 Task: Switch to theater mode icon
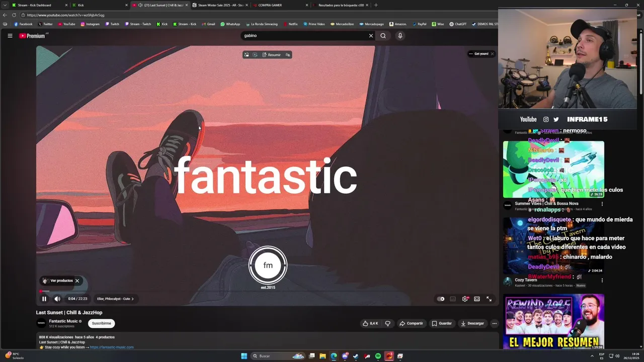tap(477, 299)
